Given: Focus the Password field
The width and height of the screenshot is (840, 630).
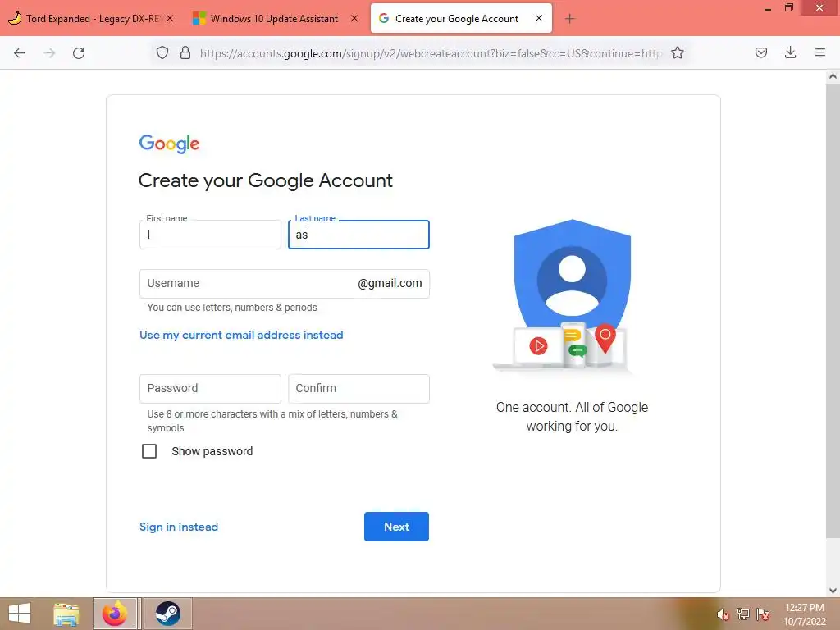Looking at the screenshot, I should pyautogui.click(x=210, y=388).
